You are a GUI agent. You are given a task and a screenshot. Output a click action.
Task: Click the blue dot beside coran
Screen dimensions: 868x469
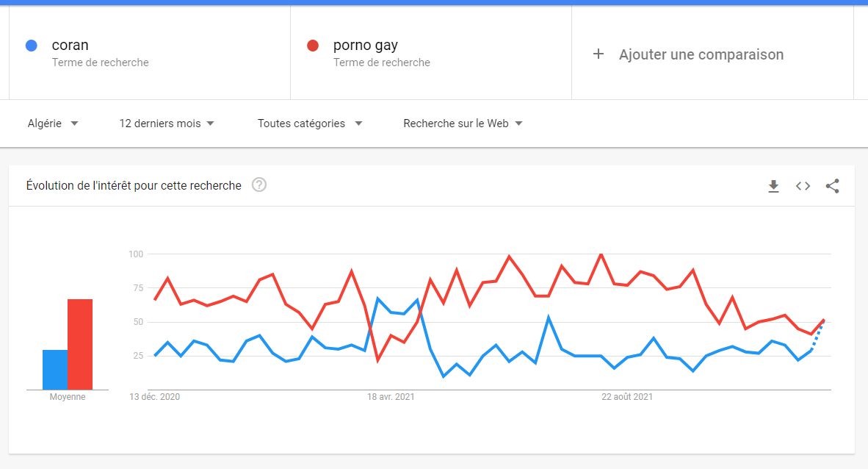pos(32,46)
